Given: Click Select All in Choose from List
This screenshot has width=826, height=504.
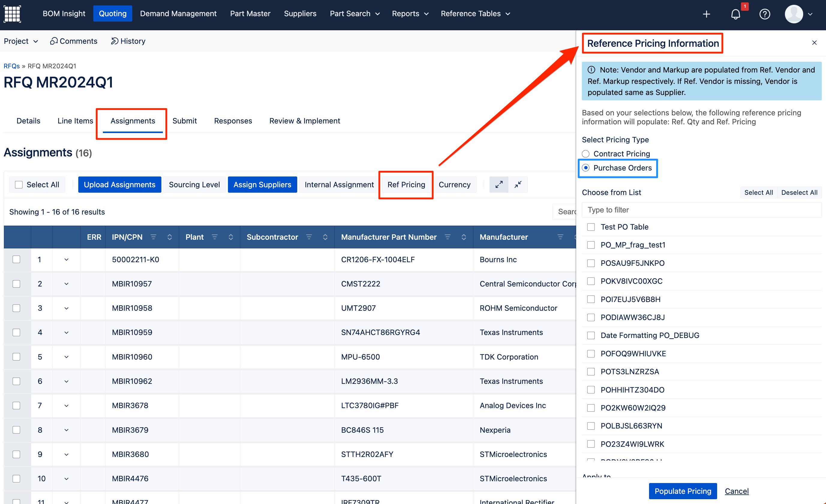Looking at the screenshot, I should (758, 192).
